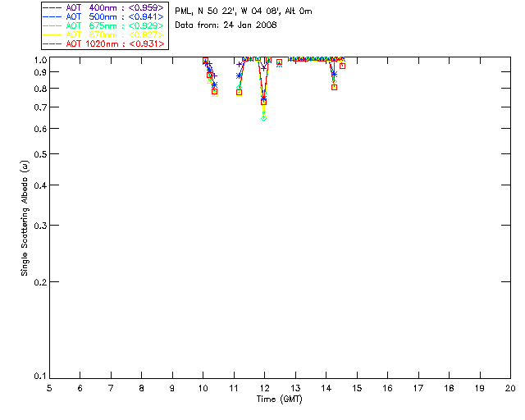This screenshot has height=420, width=525.
Task: Click the y-axis tick label 0.5
Action: (x=40, y=154)
